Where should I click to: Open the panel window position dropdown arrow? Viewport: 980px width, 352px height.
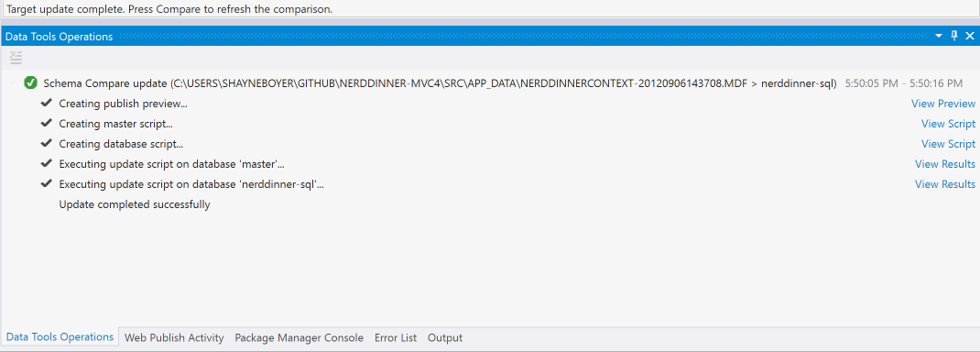point(939,37)
